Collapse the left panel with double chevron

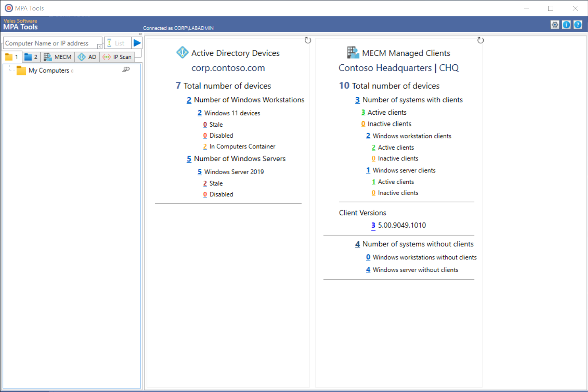140,34
